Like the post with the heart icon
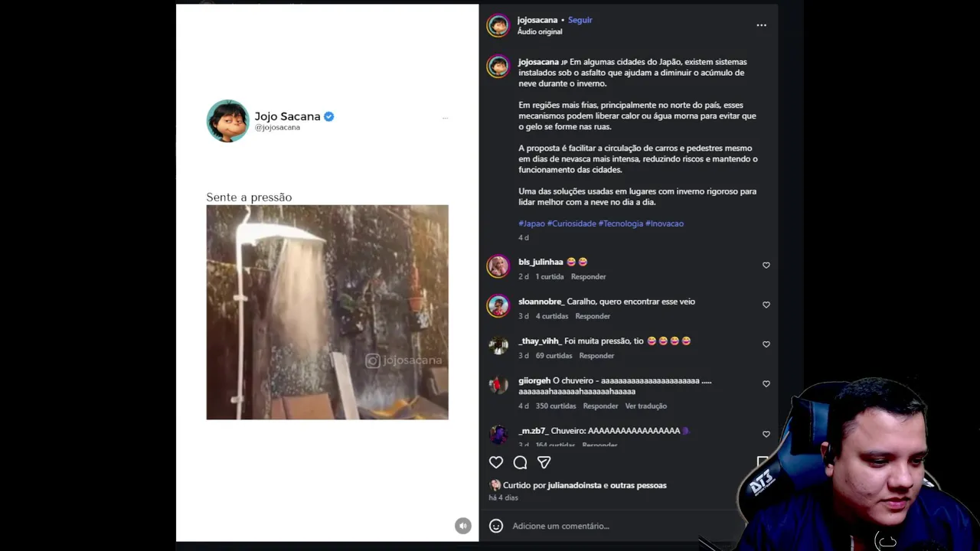 [496, 462]
